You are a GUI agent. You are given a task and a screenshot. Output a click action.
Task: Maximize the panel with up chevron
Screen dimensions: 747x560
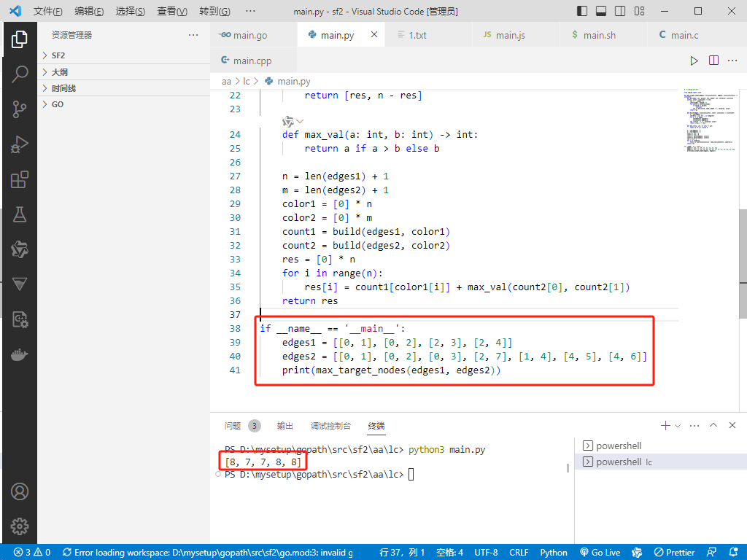[x=713, y=425]
